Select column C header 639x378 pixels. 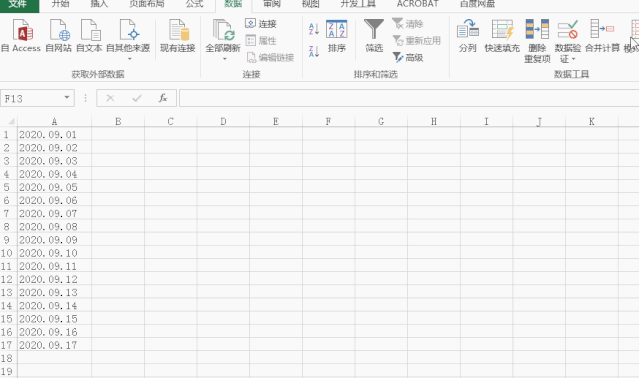[x=171, y=121]
